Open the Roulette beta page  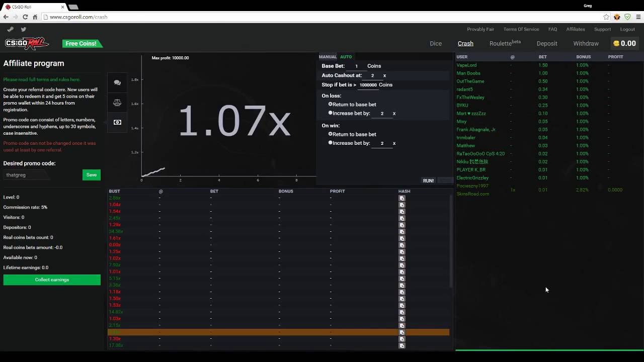click(505, 43)
